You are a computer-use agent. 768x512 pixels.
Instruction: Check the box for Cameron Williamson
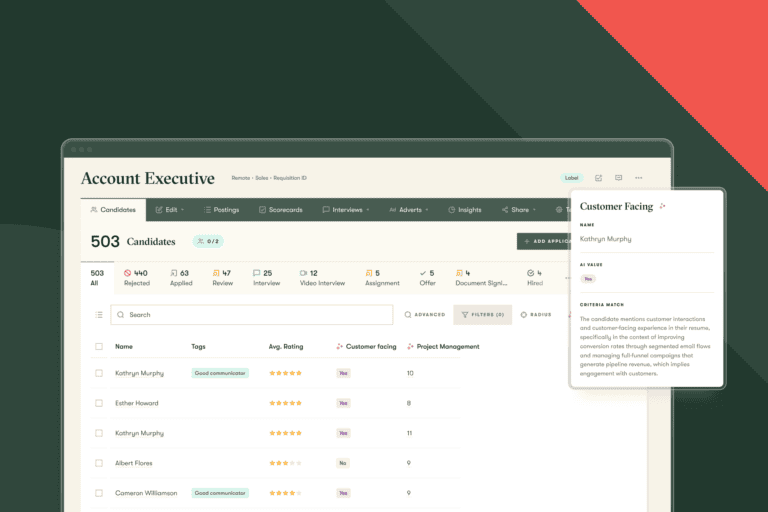click(99, 493)
